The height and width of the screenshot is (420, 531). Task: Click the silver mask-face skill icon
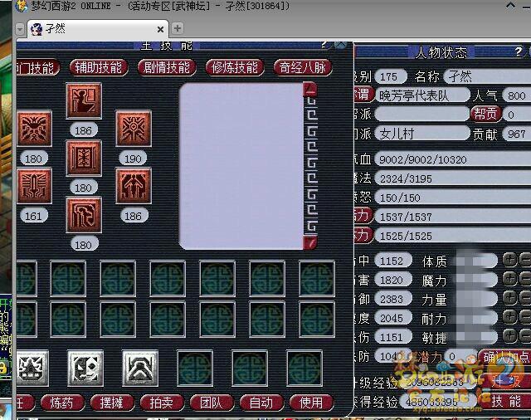point(85,369)
